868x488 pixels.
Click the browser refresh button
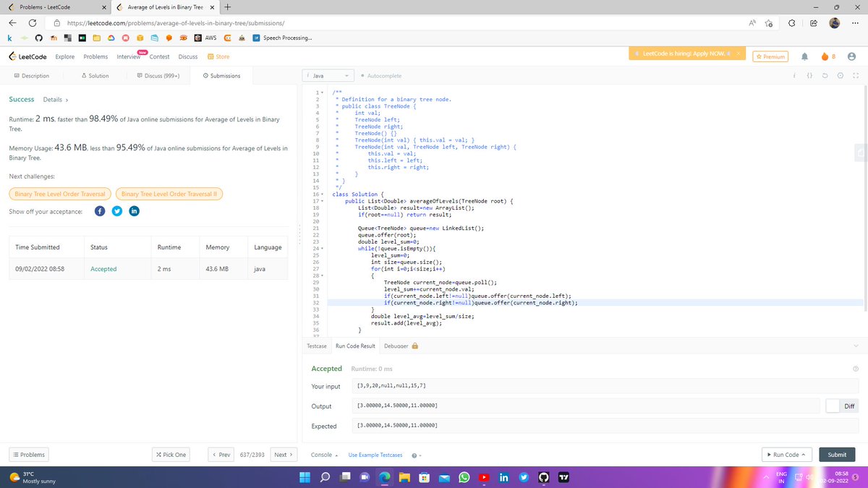[x=32, y=23]
